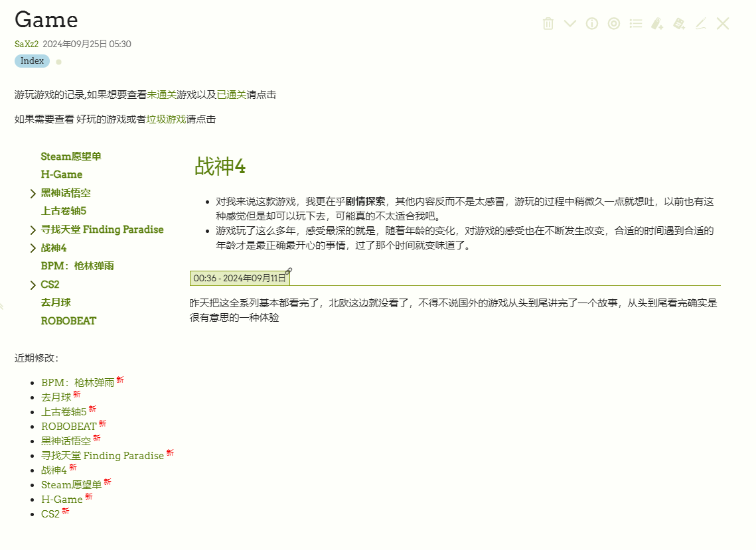The width and height of the screenshot is (756, 550).
Task: Click the Game tiddler title
Action: click(x=46, y=20)
